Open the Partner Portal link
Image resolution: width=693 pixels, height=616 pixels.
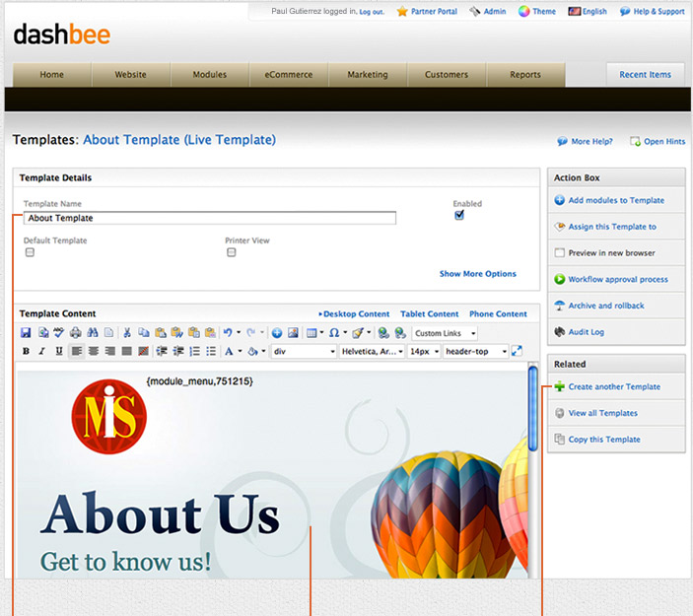(x=427, y=12)
